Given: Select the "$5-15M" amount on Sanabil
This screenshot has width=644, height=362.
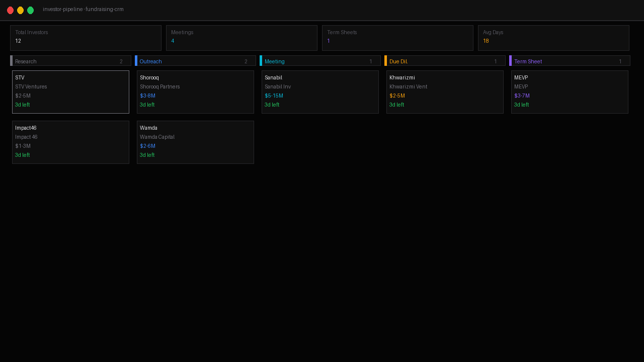Looking at the screenshot, I should (x=274, y=96).
